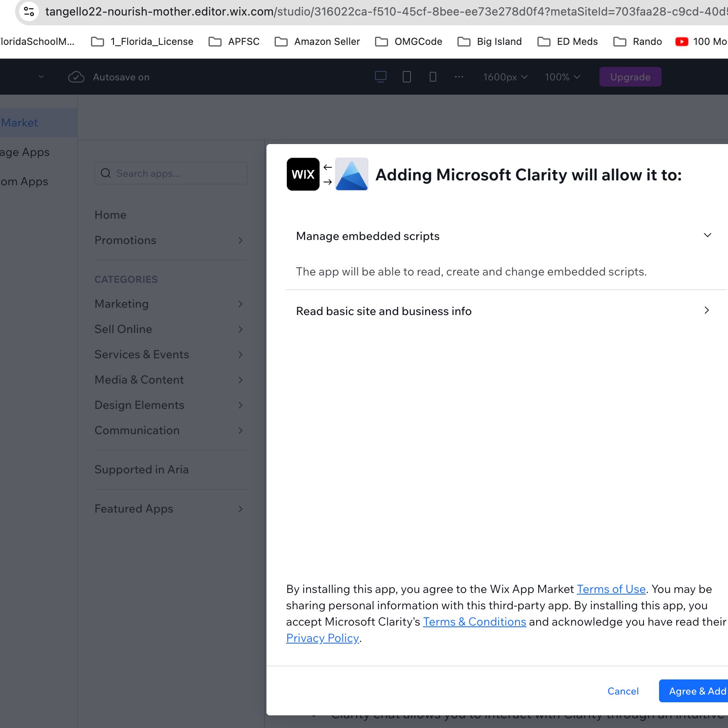This screenshot has height=728, width=728.
Task: Click the Agree & Add button
Action: pyautogui.click(x=695, y=691)
